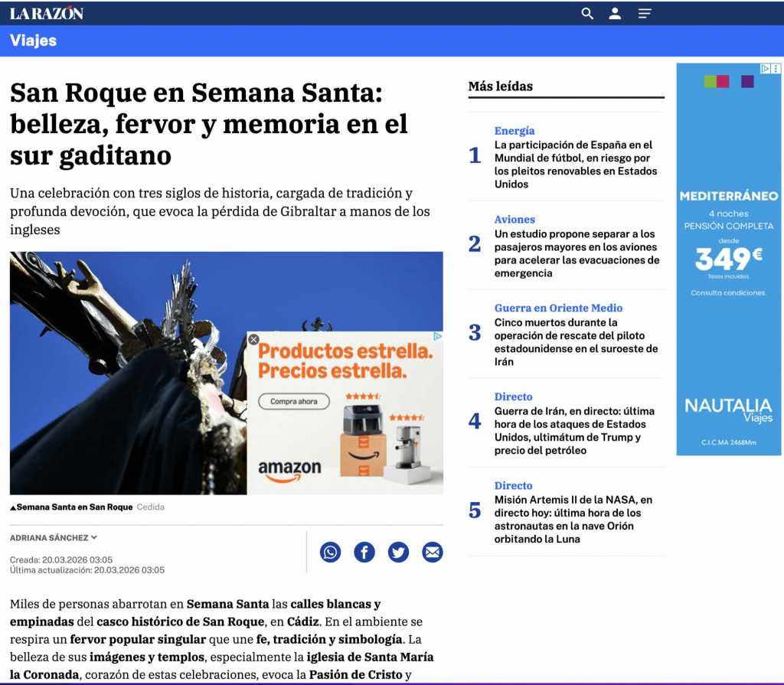The height and width of the screenshot is (685, 784).
Task: Open the Energía category link
Action: point(514,131)
